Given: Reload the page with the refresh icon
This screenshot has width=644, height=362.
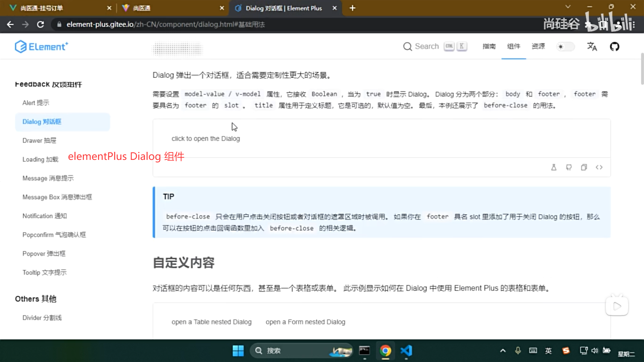Looking at the screenshot, I should (40, 24).
